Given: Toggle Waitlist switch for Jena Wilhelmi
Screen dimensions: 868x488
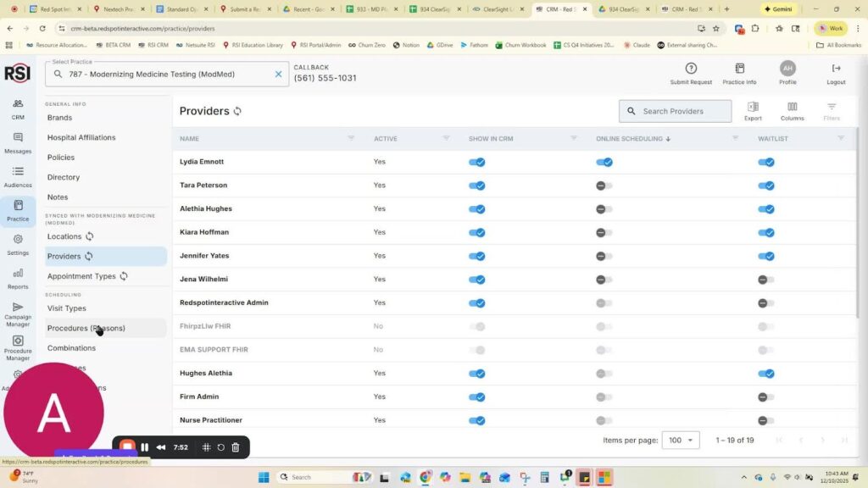Looking at the screenshot, I should [x=765, y=280].
